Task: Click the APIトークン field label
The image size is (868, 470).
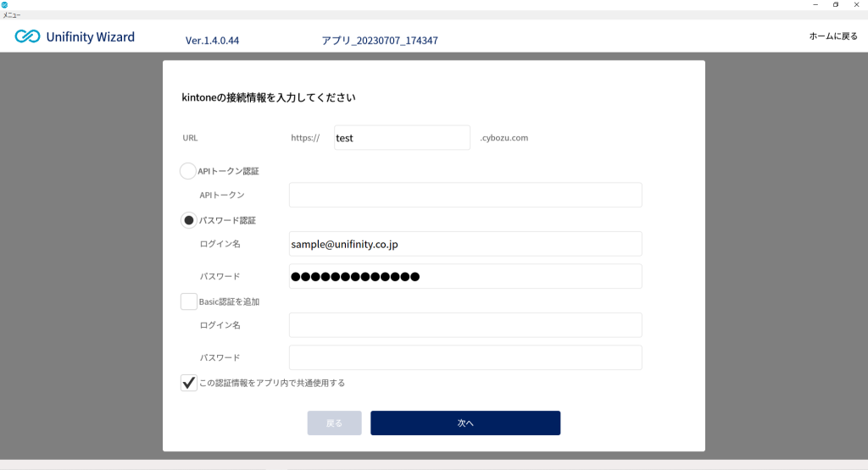Action: click(x=222, y=195)
